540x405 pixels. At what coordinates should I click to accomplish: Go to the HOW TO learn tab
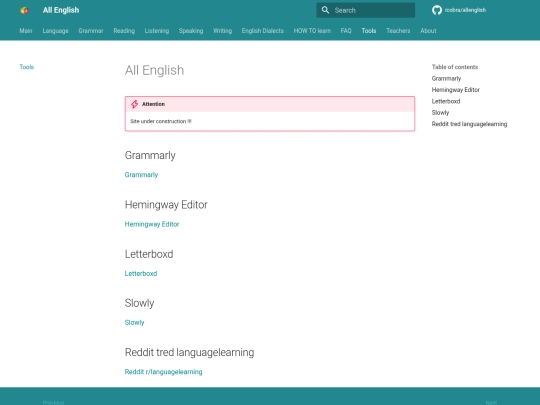click(x=312, y=31)
